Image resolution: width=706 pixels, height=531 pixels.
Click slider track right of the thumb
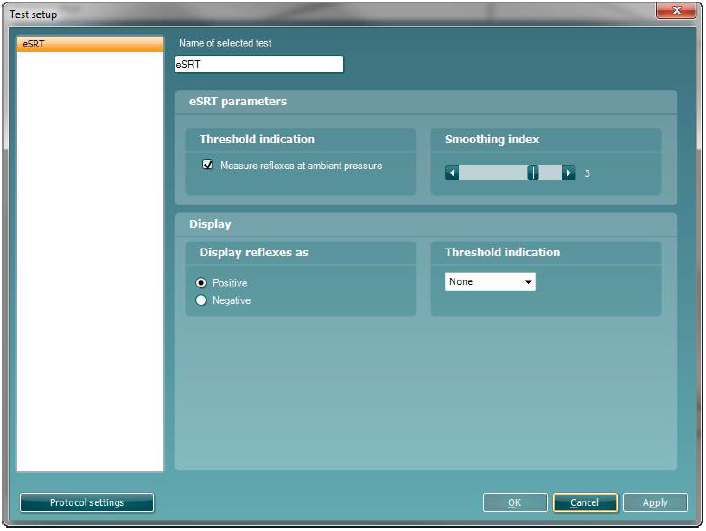(x=550, y=173)
